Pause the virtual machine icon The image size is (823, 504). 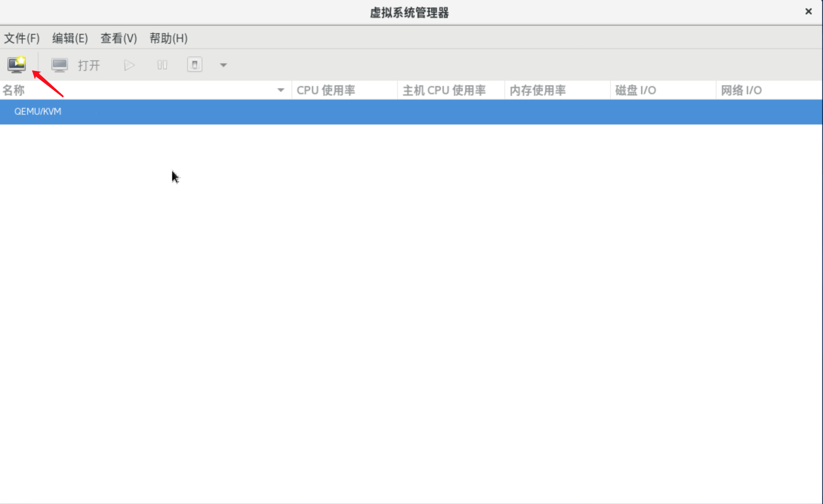tap(162, 65)
